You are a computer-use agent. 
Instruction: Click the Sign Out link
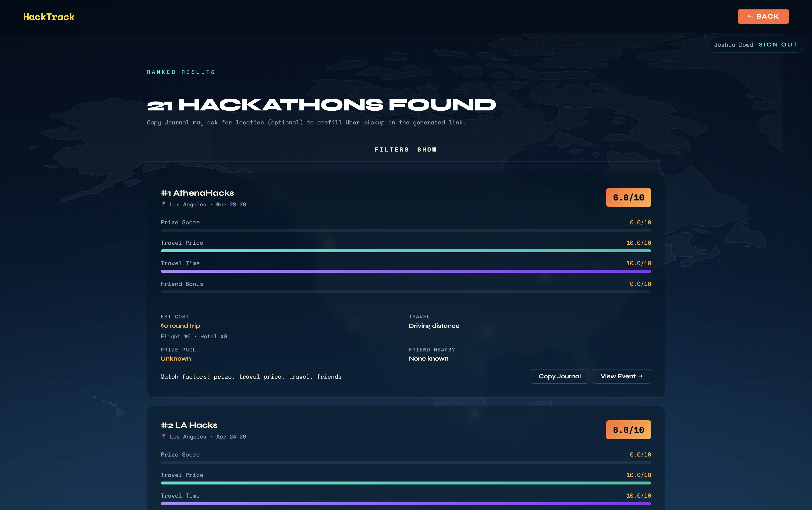778,45
